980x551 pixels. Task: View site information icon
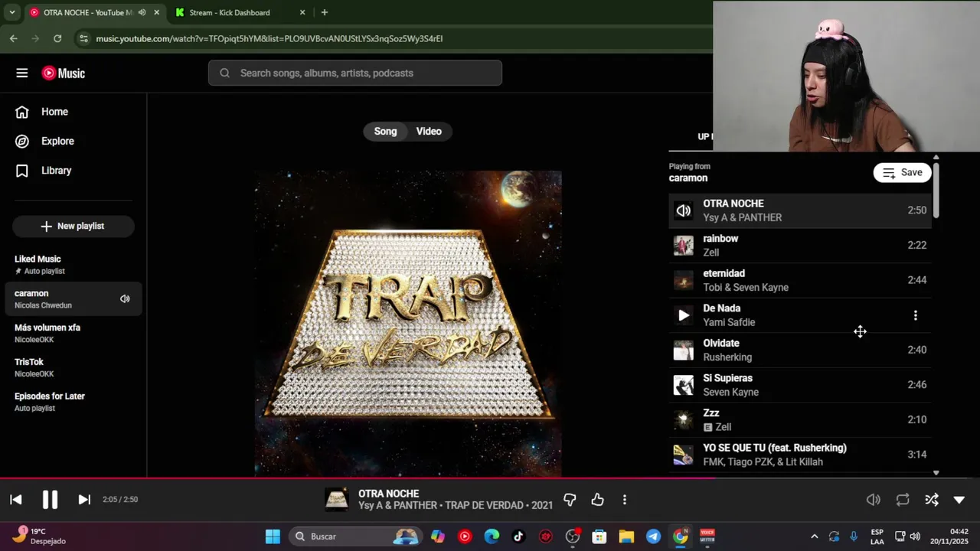click(x=83, y=38)
